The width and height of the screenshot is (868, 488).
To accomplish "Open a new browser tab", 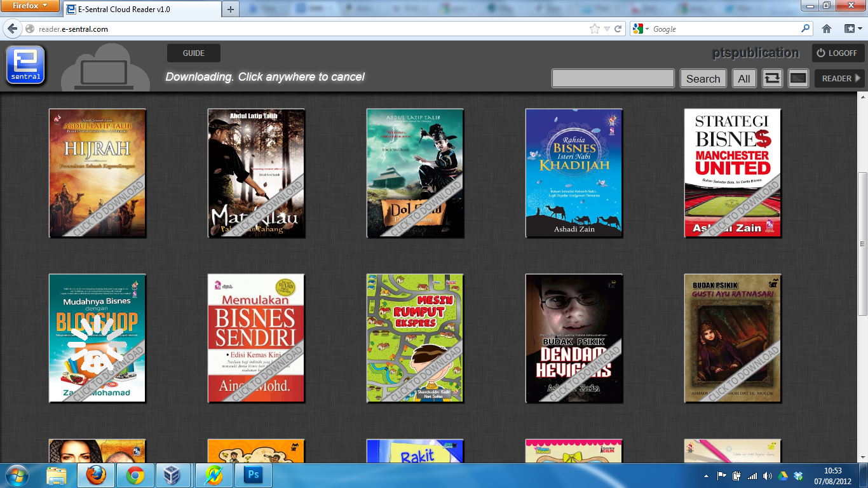I will point(231,9).
